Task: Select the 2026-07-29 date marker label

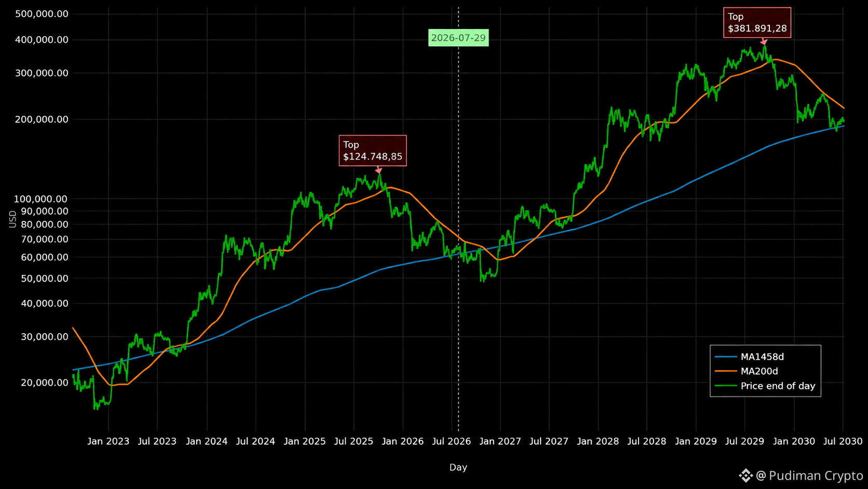Action: click(x=458, y=38)
